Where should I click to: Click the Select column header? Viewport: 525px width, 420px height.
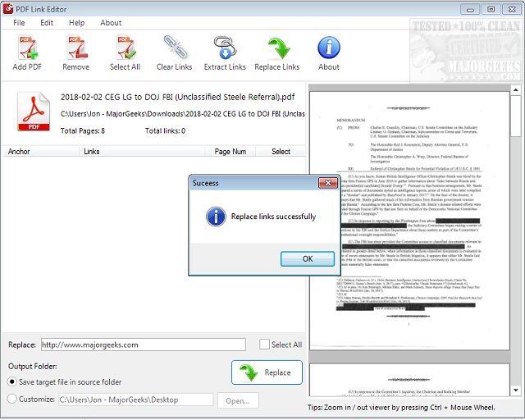coord(281,152)
